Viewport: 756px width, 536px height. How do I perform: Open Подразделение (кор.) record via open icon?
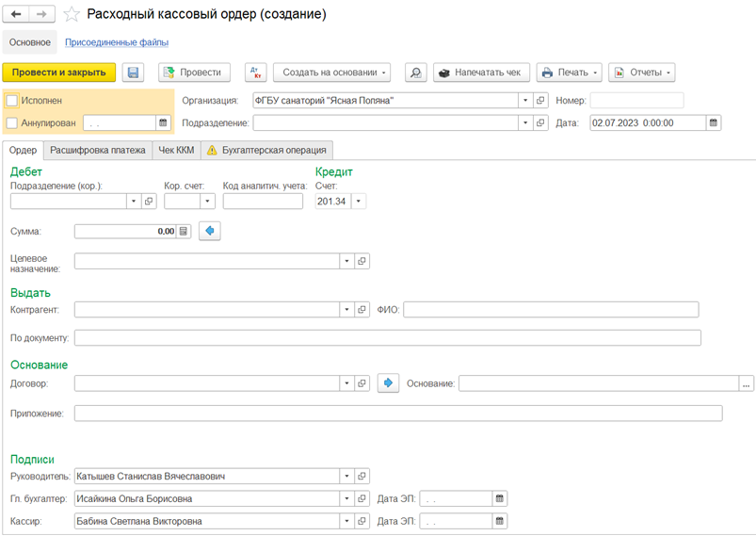[149, 202]
